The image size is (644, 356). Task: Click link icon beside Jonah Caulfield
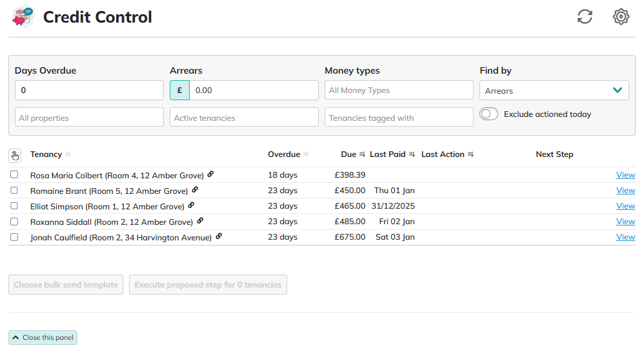tap(219, 236)
